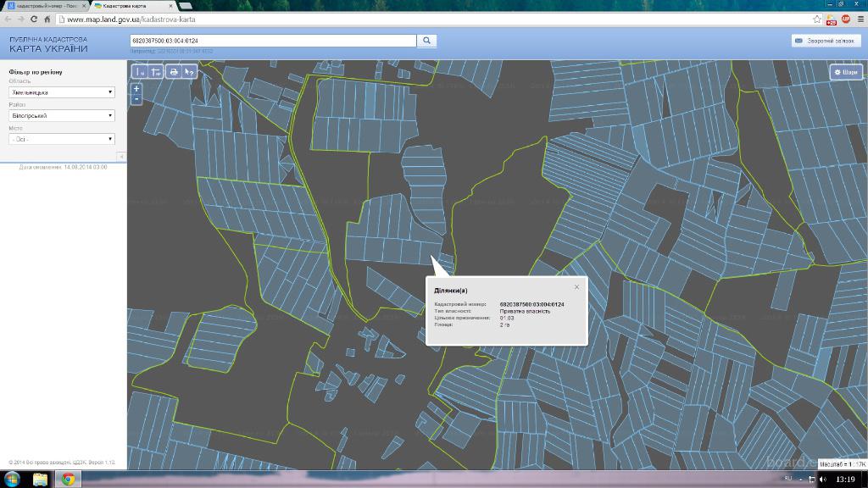
Task: Activate the parcel info pointer tool
Action: pyautogui.click(x=190, y=72)
